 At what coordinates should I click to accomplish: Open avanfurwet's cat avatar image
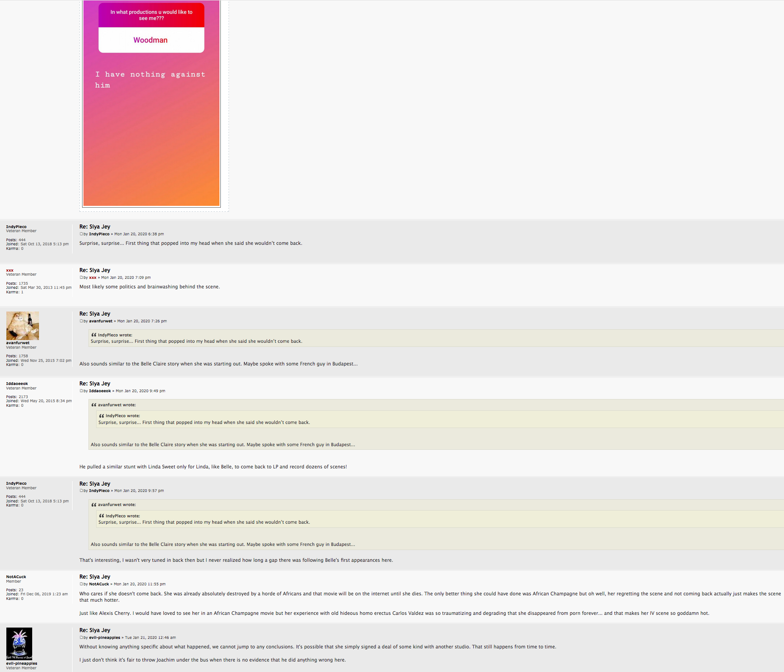point(22,326)
